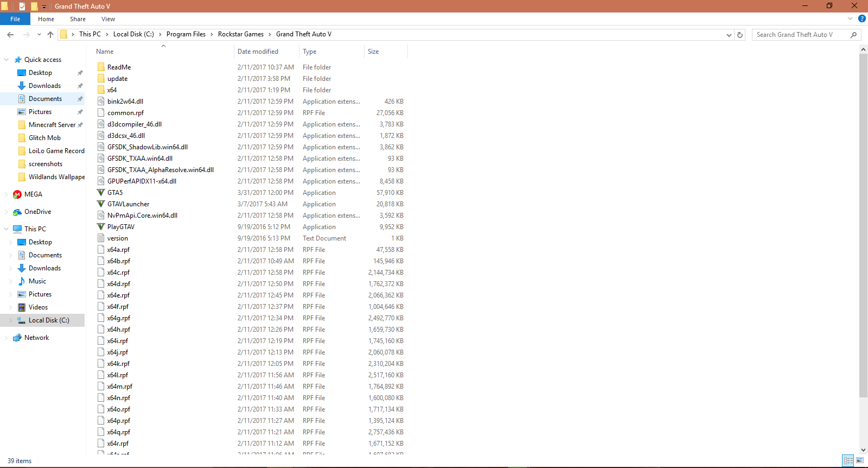The image size is (868, 468).
Task: Select the GFSDK_ShadowLib.win64.dll file
Action: point(148,147)
